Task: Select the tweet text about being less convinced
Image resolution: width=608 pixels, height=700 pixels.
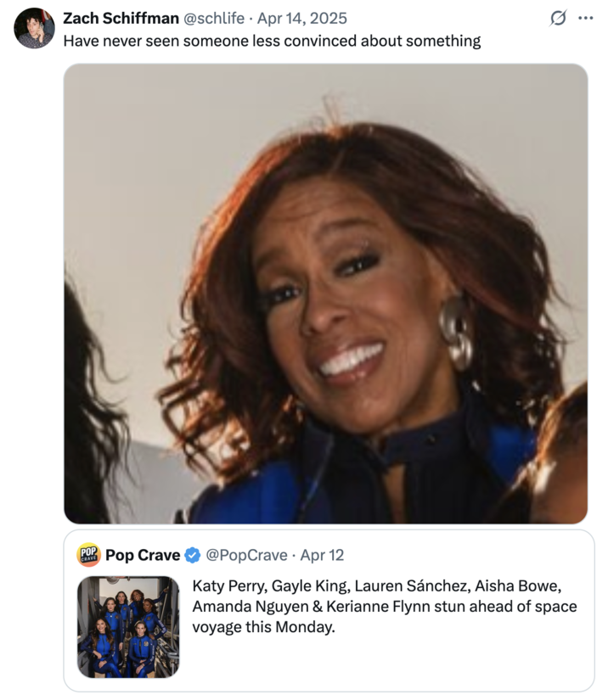Action: [x=272, y=40]
